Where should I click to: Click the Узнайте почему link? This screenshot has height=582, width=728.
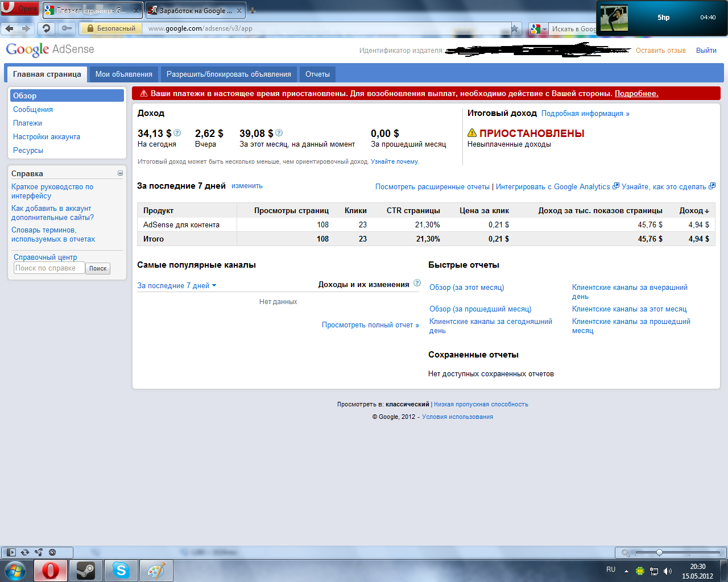395,161
